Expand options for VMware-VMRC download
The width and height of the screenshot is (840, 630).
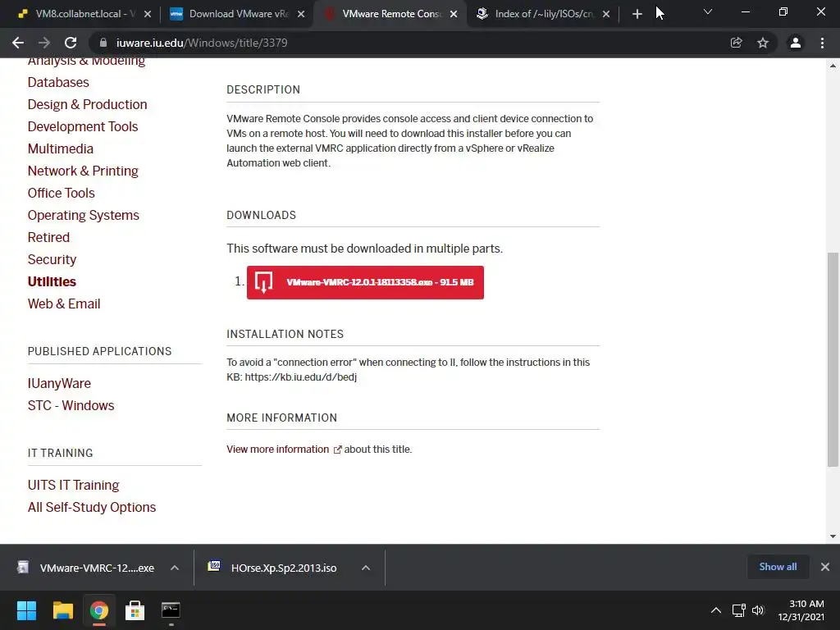click(175, 568)
